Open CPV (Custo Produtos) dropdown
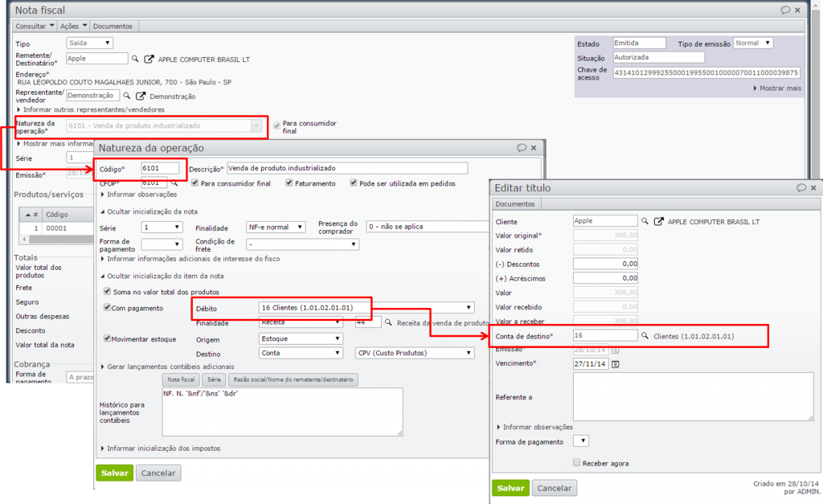The image size is (823, 504). click(415, 353)
